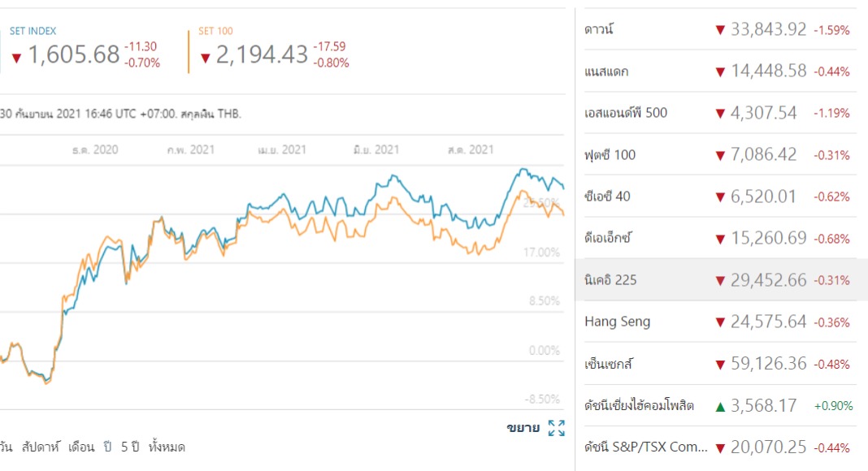Switch chart range to สัปดาห์ (week)
Screen dimensions: 868x471
[40, 447]
